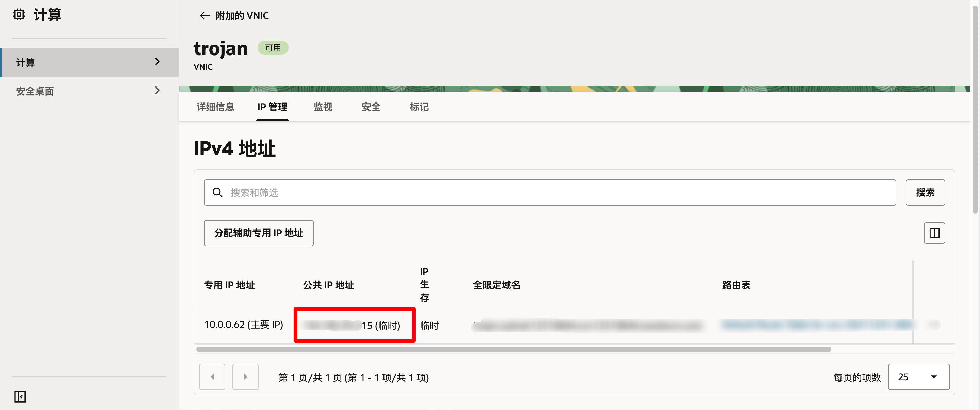This screenshot has height=410, width=980.
Task: Click the back arrow beside 附加的 VNIC
Action: click(x=205, y=16)
